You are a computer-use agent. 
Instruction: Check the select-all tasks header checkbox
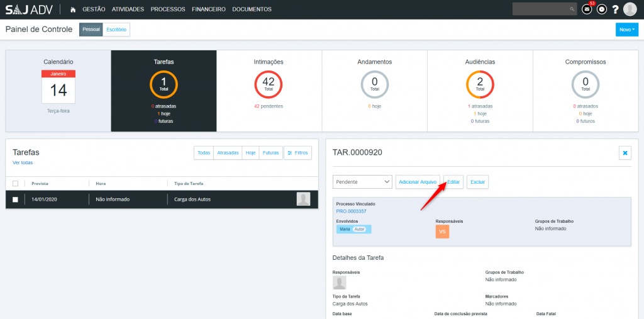pyautogui.click(x=16, y=184)
